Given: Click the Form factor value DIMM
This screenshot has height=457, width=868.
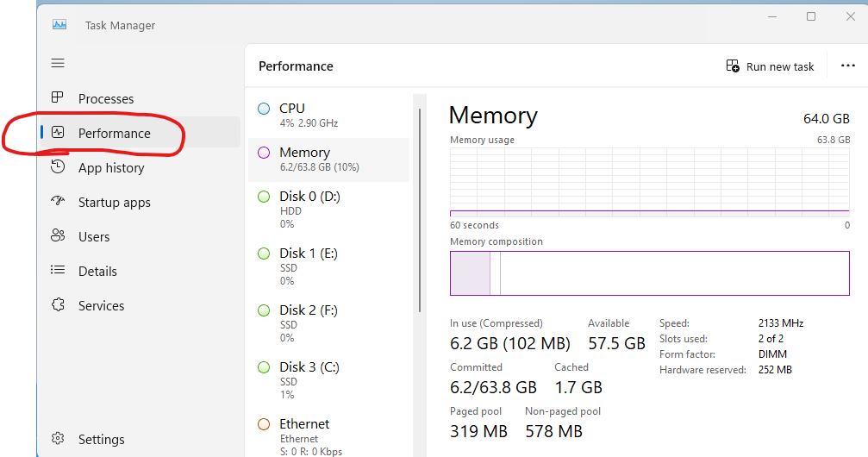Looking at the screenshot, I should click(772, 354).
